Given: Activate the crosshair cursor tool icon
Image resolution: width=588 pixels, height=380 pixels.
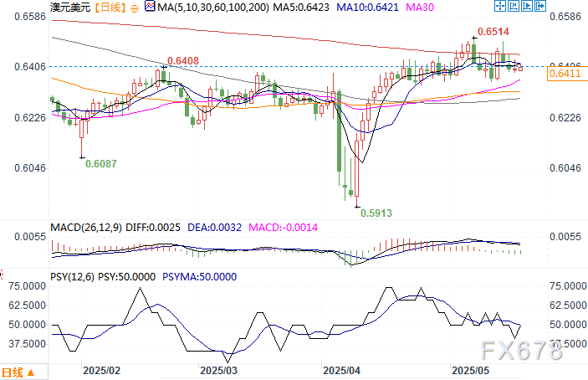Looking at the screenshot, I should (500, 6).
